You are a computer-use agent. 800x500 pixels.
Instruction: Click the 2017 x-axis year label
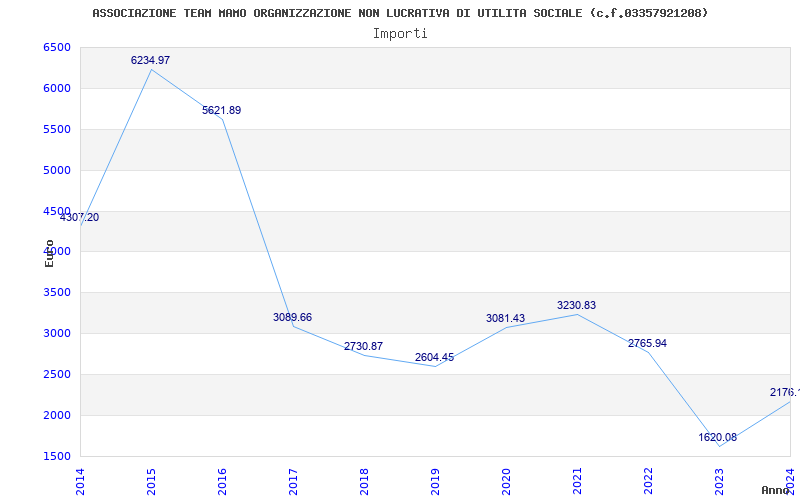[293, 482]
